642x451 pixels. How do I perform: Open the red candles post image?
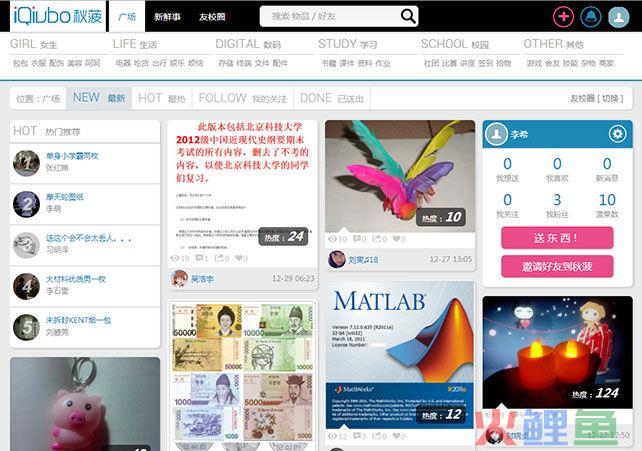tap(557, 352)
